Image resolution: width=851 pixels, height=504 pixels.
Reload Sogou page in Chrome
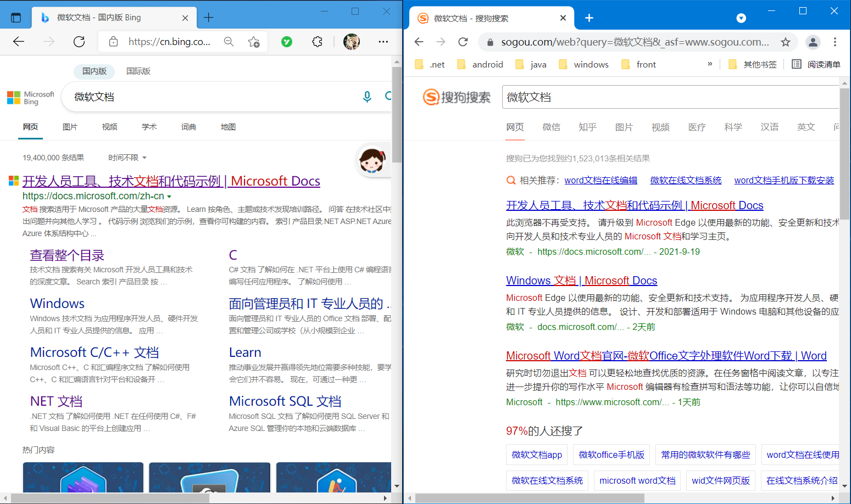click(463, 42)
